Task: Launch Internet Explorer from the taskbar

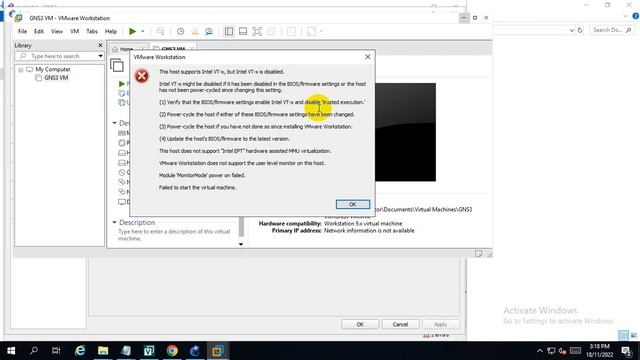Action: pos(80,351)
